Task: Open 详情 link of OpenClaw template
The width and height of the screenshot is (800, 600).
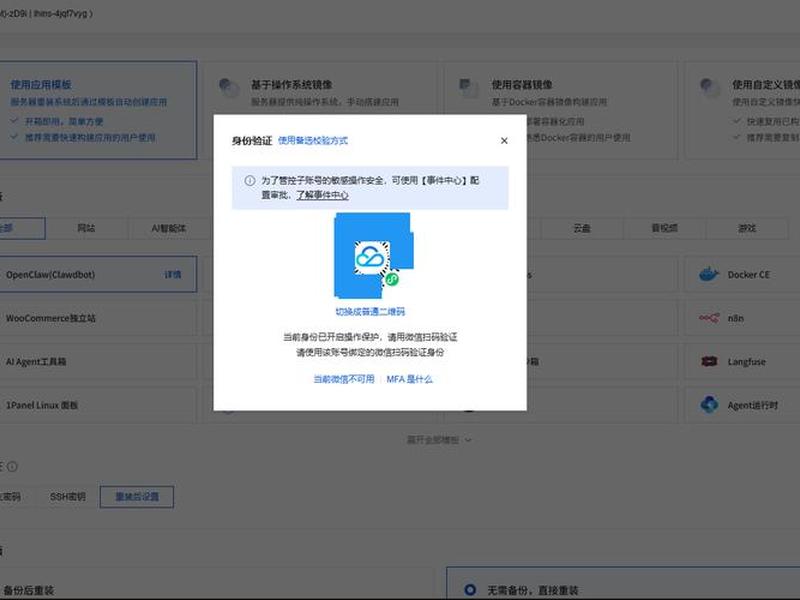Action: tap(173, 274)
